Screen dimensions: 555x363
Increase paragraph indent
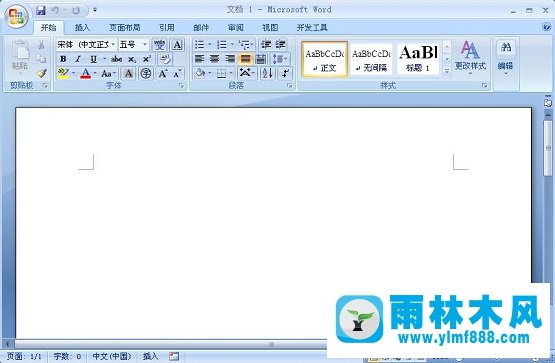point(280,45)
